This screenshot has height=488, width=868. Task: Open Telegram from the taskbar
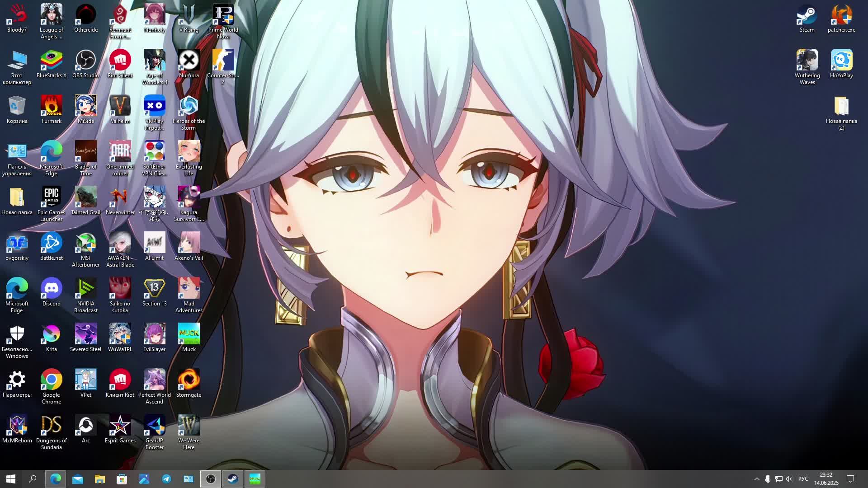click(x=166, y=479)
